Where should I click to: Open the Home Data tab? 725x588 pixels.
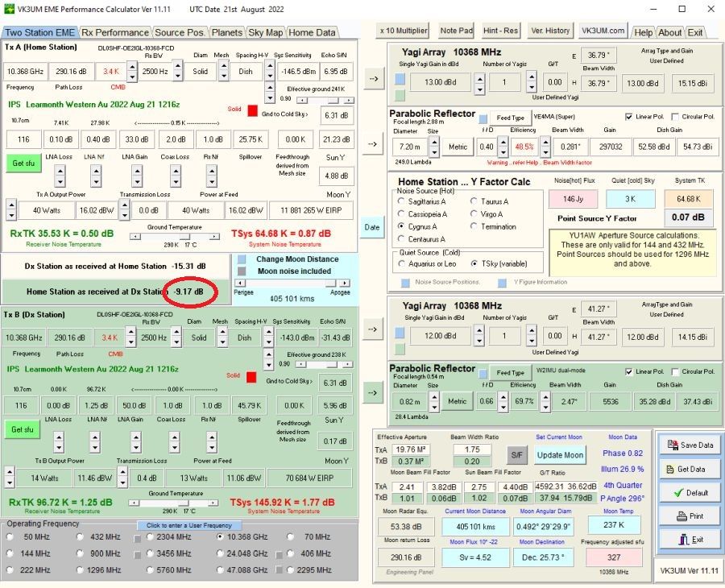312,32
